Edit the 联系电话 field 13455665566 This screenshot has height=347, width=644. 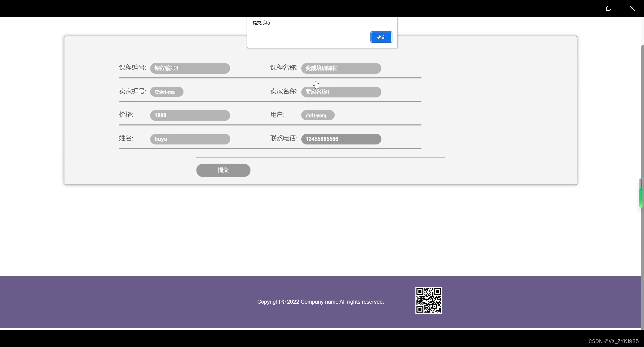coord(341,139)
